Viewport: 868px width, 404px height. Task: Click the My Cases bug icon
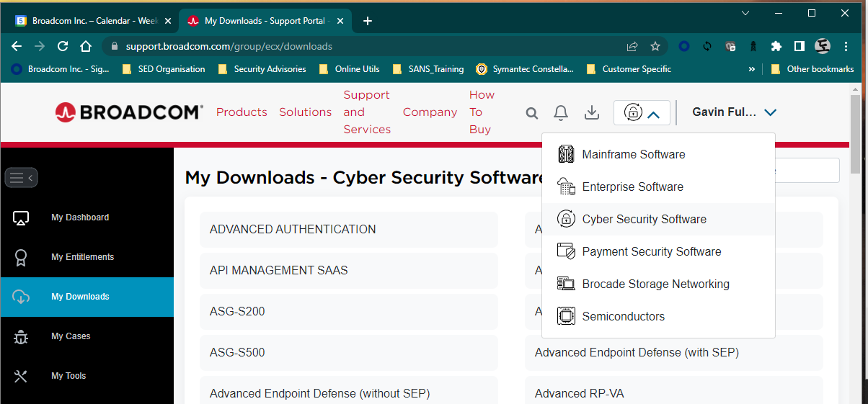[21, 336]
